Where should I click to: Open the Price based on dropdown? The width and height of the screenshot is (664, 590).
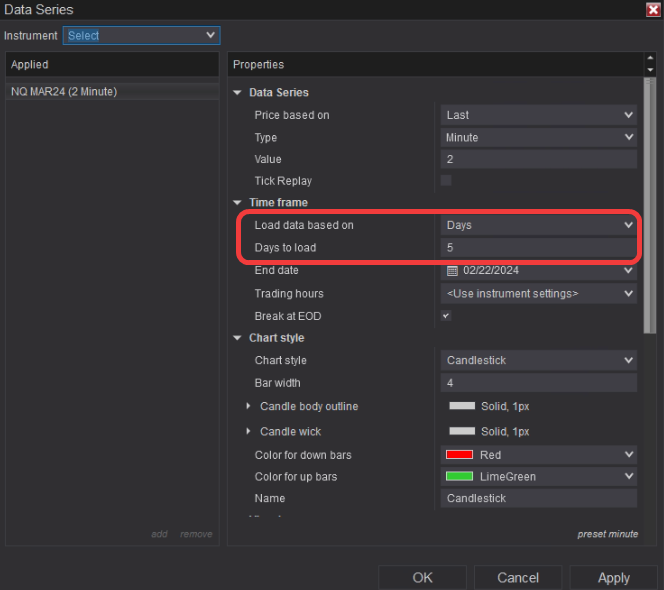538,115
